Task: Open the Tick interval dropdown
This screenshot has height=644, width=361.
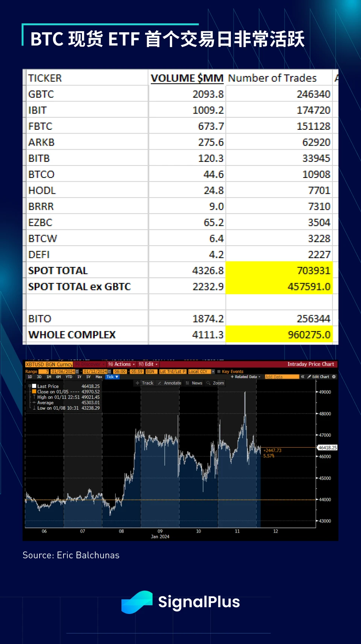Action: pos(112,377)
